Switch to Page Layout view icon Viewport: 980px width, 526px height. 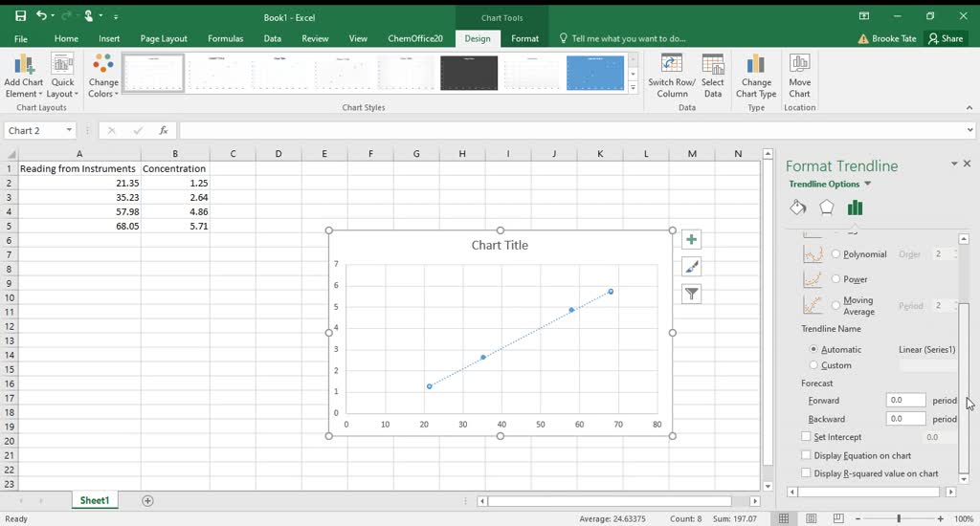pyautogui.click(x=811, y=518)
